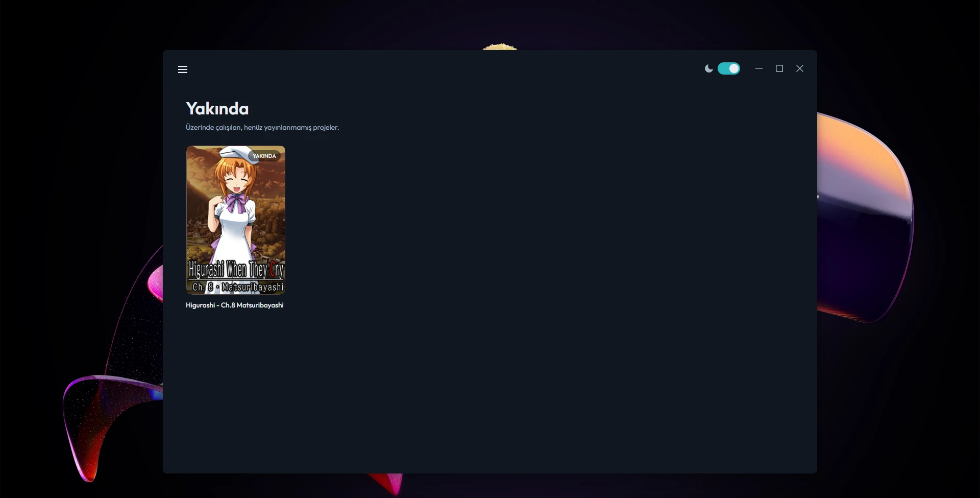The image size is (980, 498).
Task: Click the Higurashi - Ch.8 Matsuribayashi title
Action: (235, 305)
